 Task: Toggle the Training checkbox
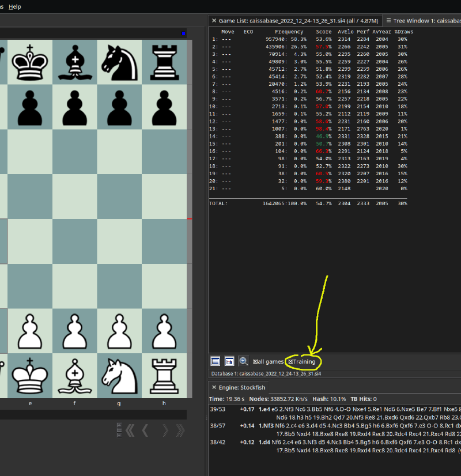(x=291, y=362)
